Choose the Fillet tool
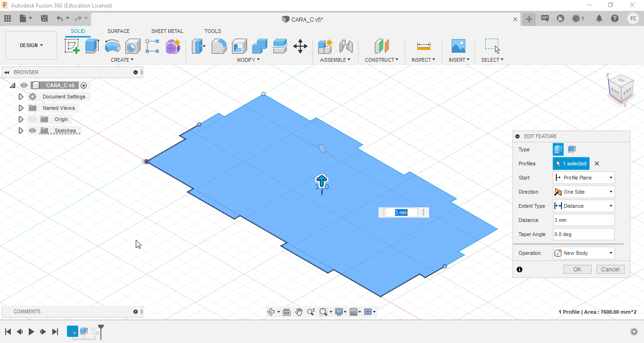 [x=219, y=46]
